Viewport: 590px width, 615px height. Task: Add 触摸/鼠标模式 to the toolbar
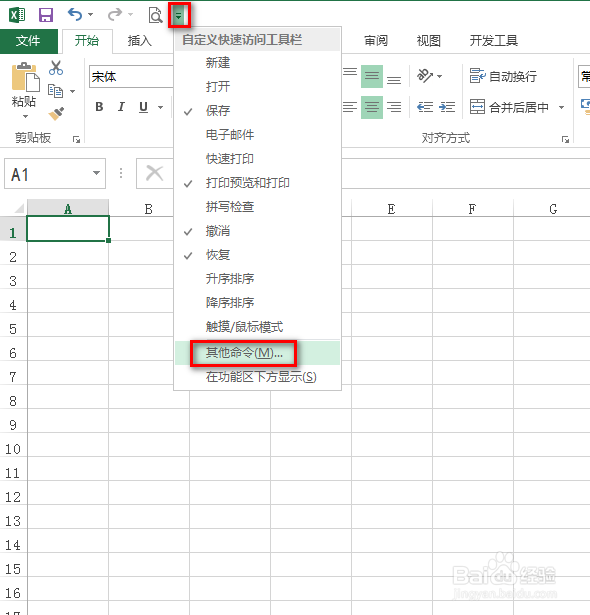coord(257,326)
